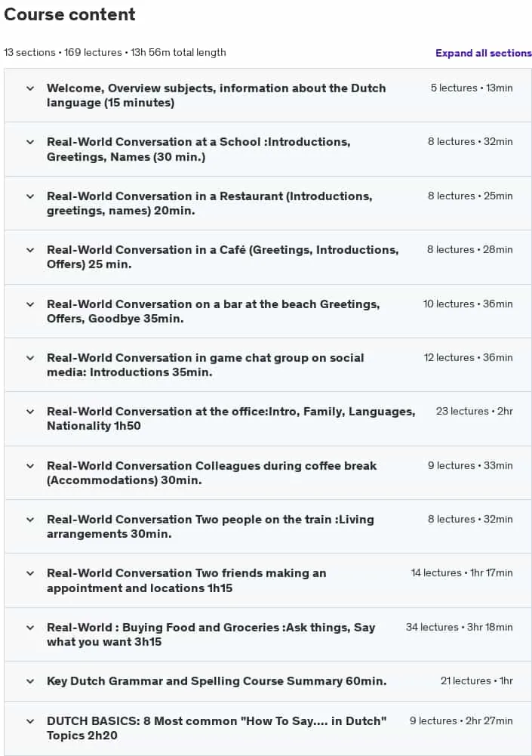Expand the Café conversation section chevron
Image resolution: width=532 pixels, height=756 pixels.
[x=30, y=250]
